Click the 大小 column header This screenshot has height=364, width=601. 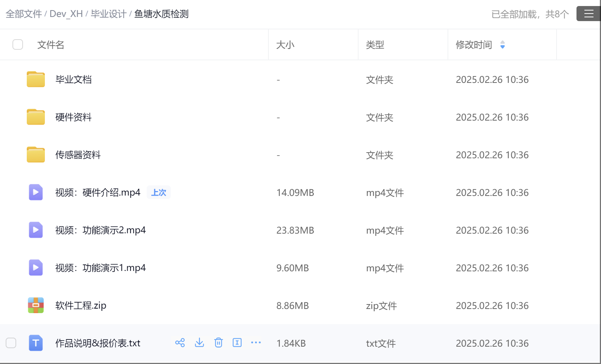(285, 45)
